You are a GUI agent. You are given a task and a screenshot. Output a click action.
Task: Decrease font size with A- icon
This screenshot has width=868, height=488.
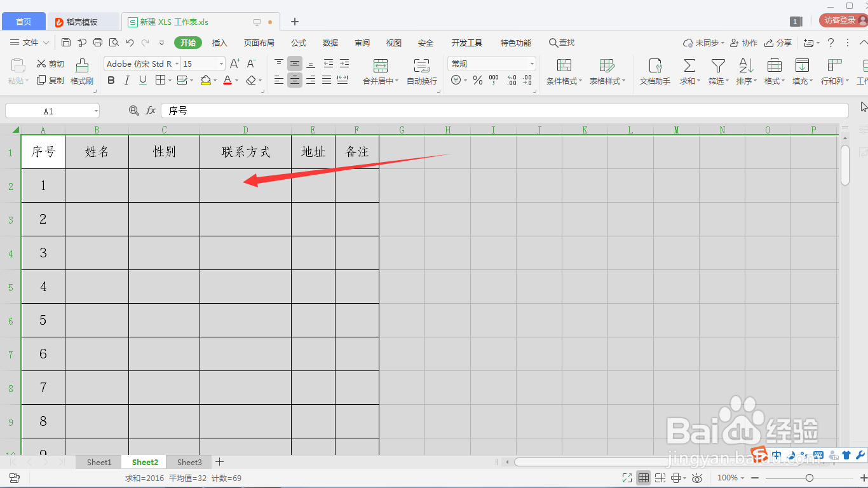(252, 64)
